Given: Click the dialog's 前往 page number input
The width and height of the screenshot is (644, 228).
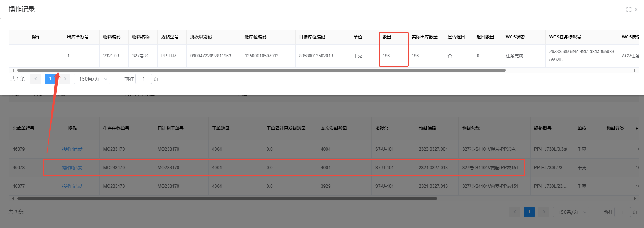Looking at the screenshot, I should tap(144, 79).
